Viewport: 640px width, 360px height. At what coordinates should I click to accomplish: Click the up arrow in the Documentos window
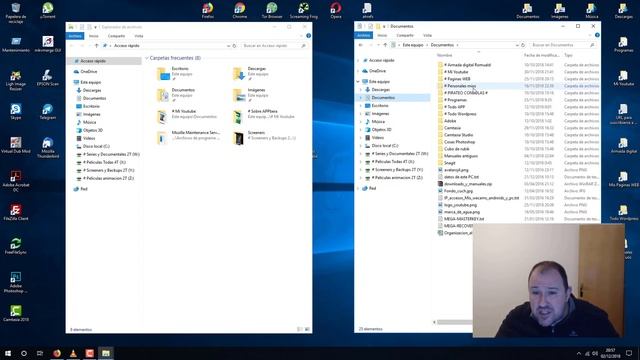(x=385, y=45)
